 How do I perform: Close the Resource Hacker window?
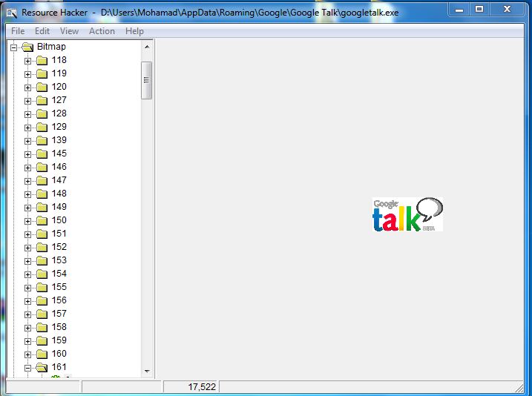click(507, 10)
